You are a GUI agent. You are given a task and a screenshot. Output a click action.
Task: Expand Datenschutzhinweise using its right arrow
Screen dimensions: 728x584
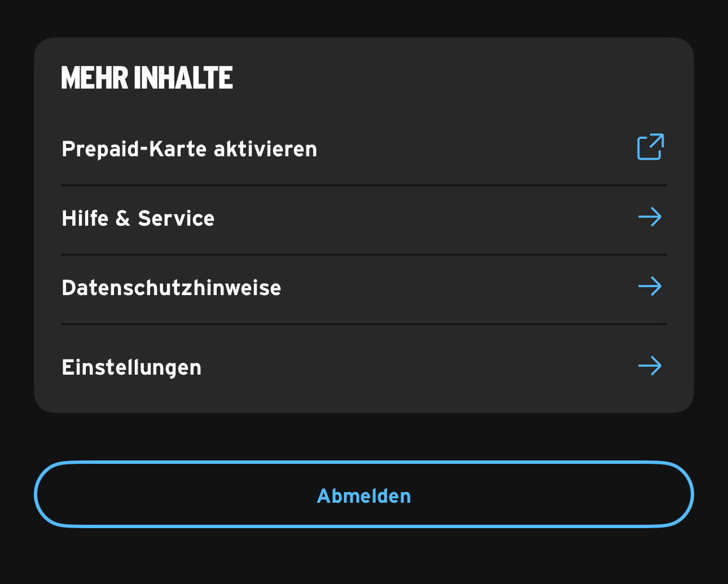[650, 287]
